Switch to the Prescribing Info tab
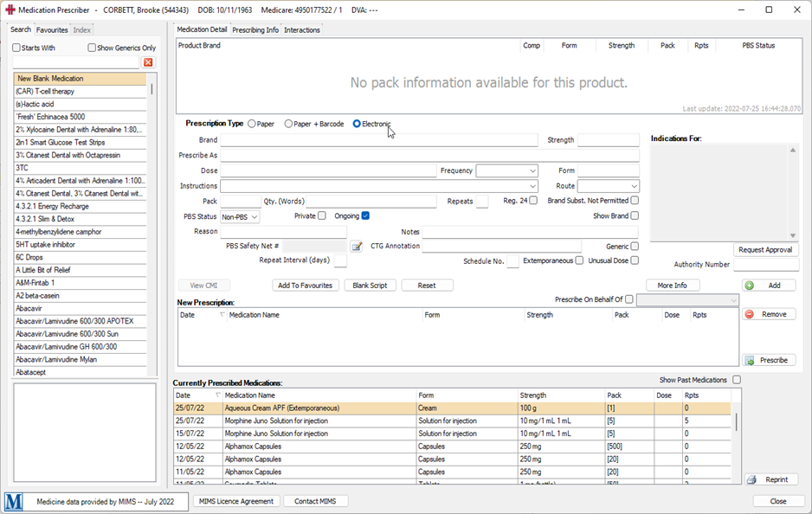The image size is (812, 514). (255, 30)
